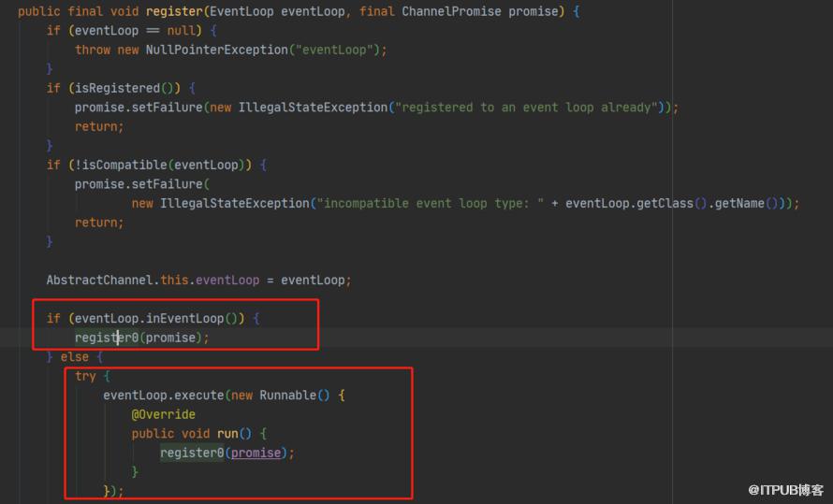833x504 pixels.
Task: Click the inEventLoop() call
Action: [x=191, y=318]
